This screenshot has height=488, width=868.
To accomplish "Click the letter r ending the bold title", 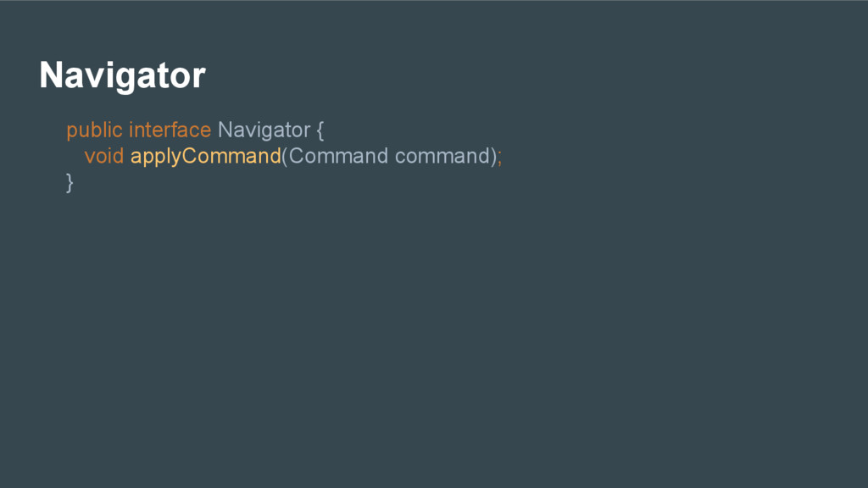I will [199, 78].
